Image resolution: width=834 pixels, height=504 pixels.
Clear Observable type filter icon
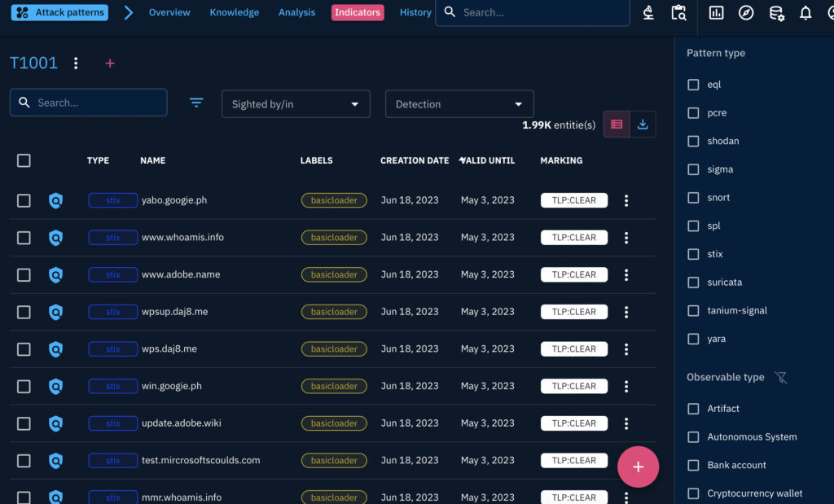781,378
